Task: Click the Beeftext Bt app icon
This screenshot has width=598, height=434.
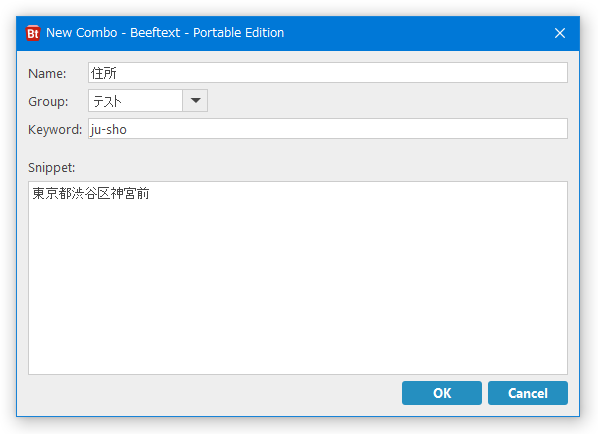Action: (x=33, y=33)
